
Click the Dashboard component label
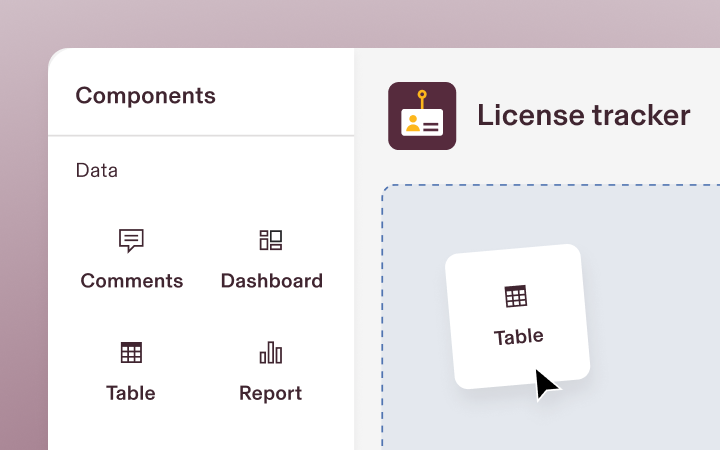(x=272, y=281)
